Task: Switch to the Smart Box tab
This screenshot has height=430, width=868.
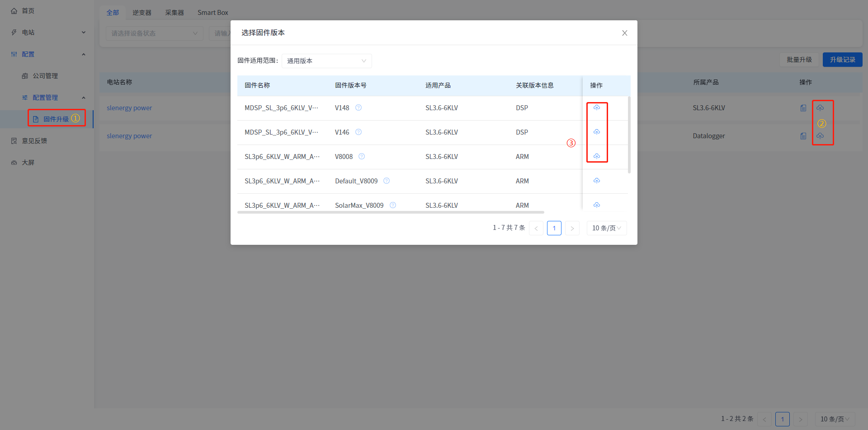Action: click(x=212, y=13)
